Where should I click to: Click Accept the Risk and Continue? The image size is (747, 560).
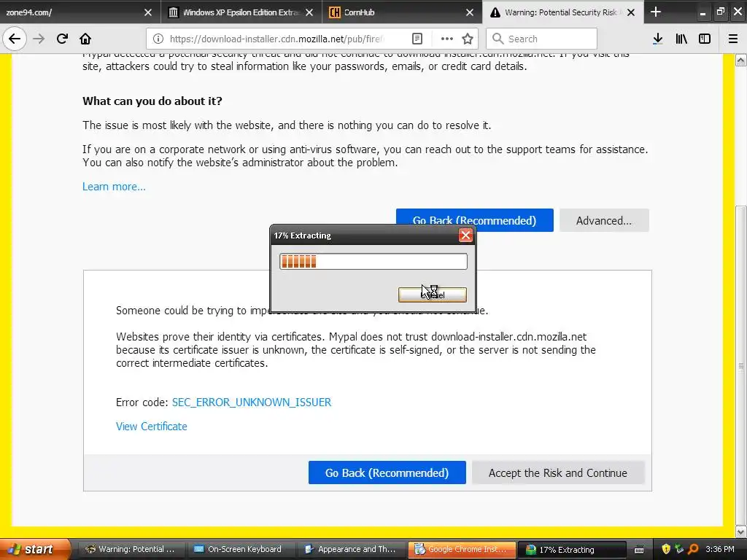click(x=558, y=472)
